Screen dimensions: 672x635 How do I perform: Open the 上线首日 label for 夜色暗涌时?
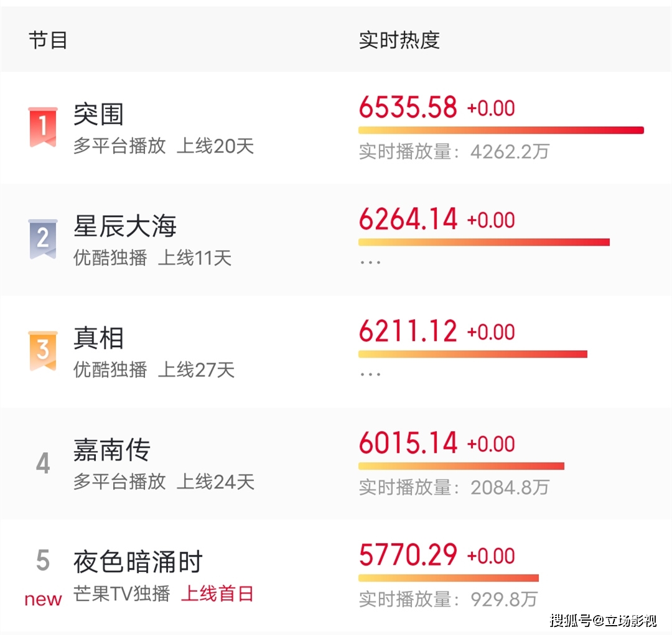click(218, 595)
